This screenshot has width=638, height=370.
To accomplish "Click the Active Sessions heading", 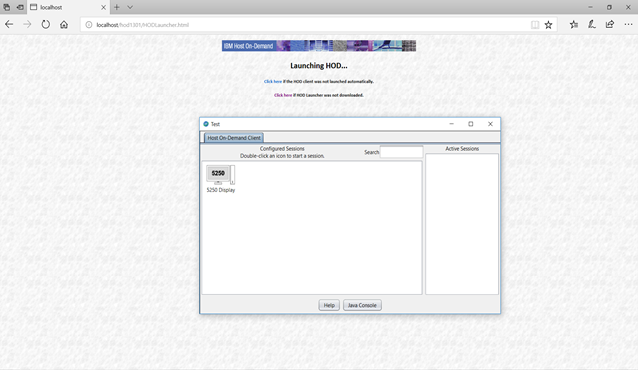I will pyautogui.click(x=462, y=149).
